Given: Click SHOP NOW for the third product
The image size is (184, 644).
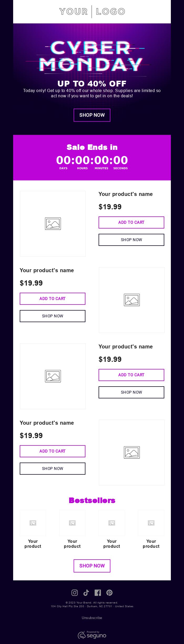Looking at the screenshot, I should click(131, 392).
